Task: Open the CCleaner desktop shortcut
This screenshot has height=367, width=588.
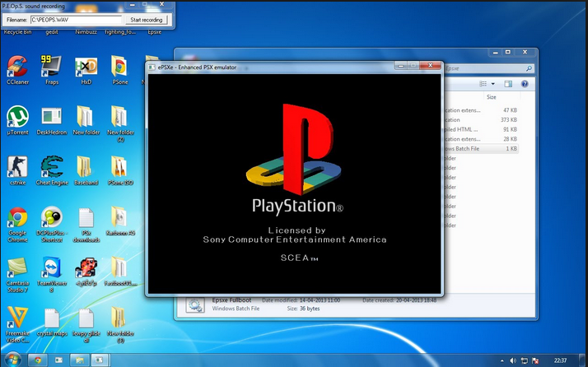Action: point(17,70)
